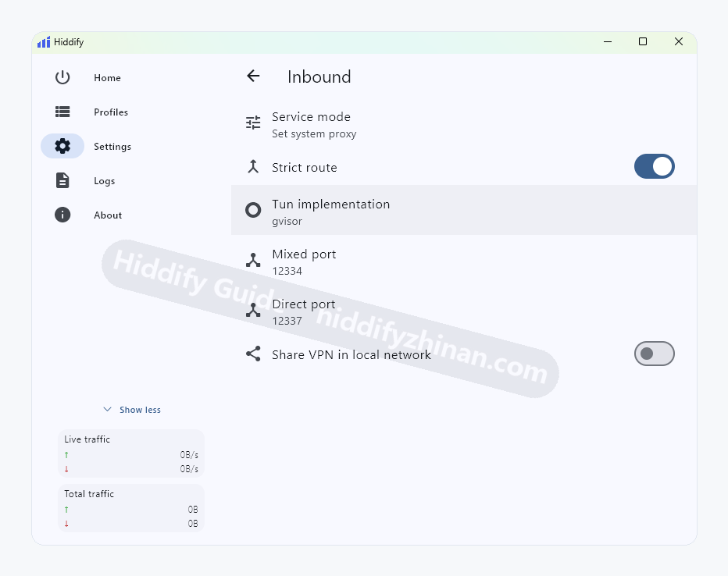This screenshot has width=728, height=576.
Task: Click the Share VPN in local network label
Action: point(352,355)
